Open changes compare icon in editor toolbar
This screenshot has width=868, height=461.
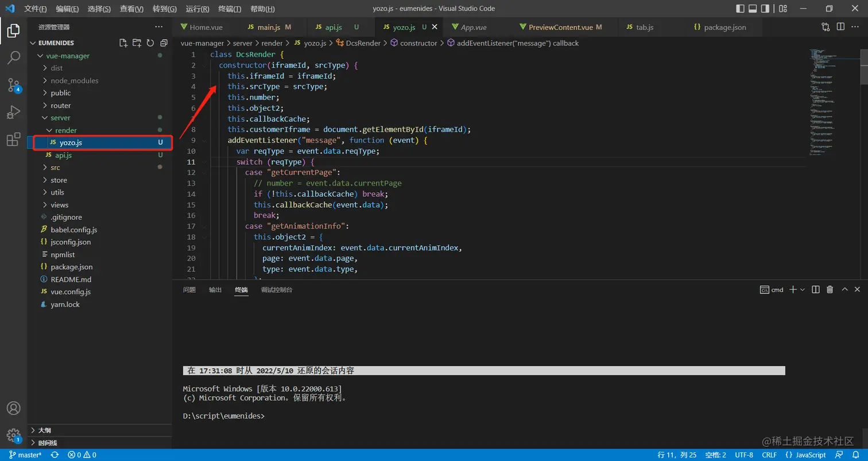pos(826,27)
